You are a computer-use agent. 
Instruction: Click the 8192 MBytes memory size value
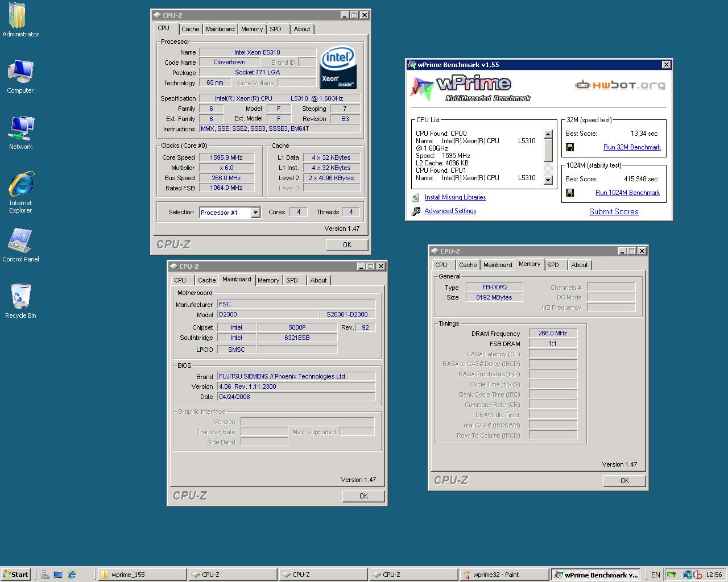pyautogui.click(x=494, y=297)
